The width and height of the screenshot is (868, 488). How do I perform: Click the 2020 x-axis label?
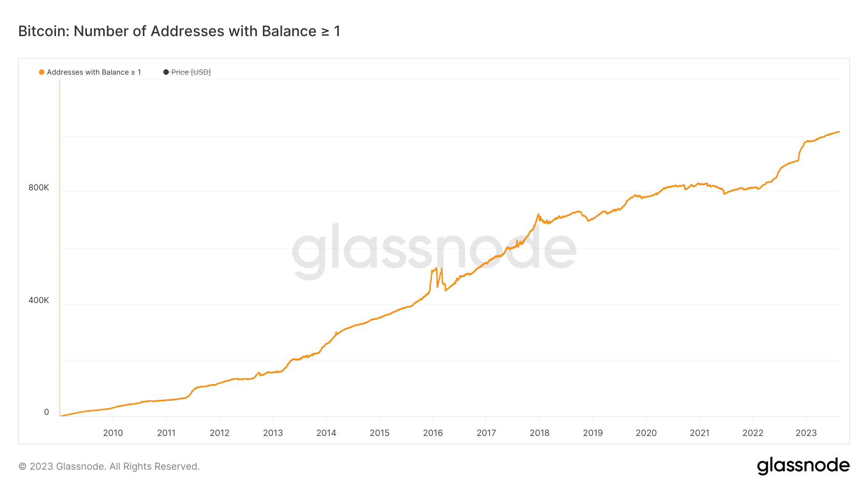point(646,433)
